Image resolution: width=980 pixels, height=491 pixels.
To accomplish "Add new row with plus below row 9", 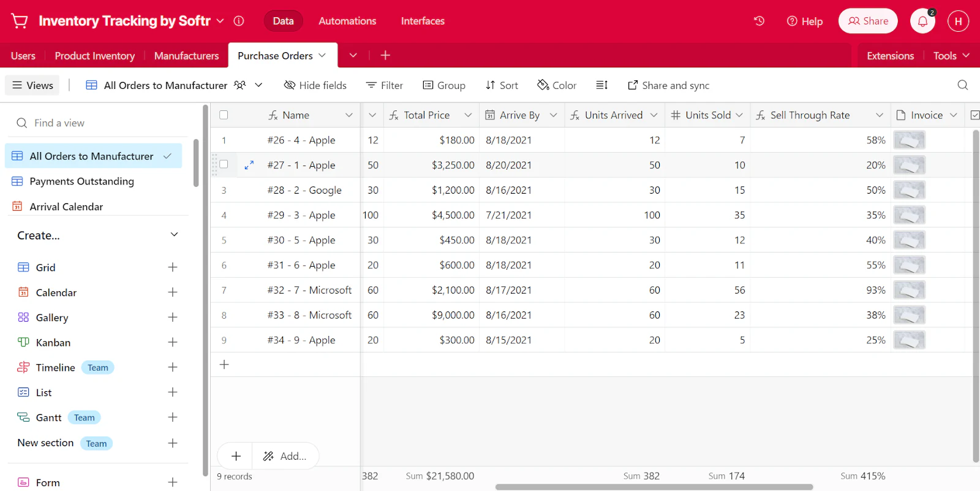I will (x=224, y=365).
